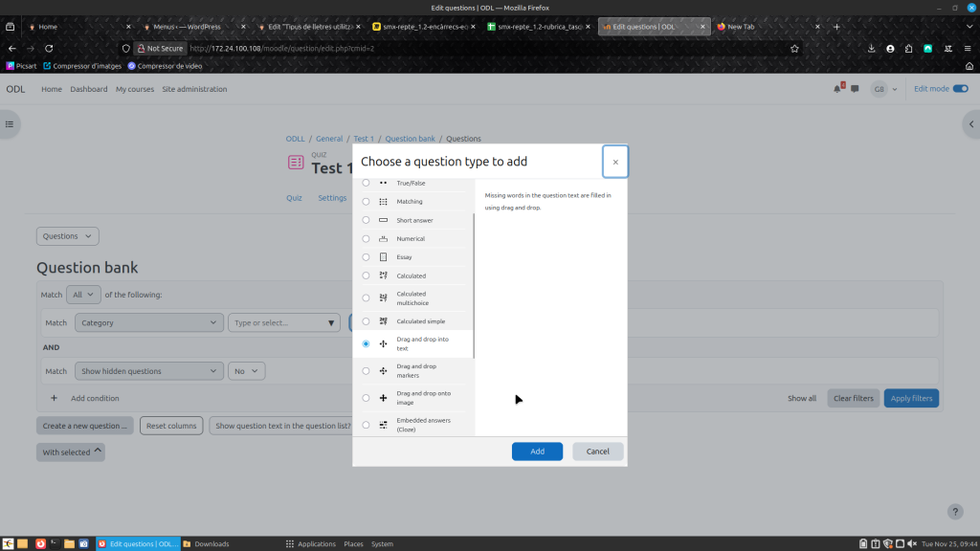Image resolution: width=980 pixels, height=551 pixels.
Task: Expand the Show hidden questions dropdown
Action: coord(148,371)
